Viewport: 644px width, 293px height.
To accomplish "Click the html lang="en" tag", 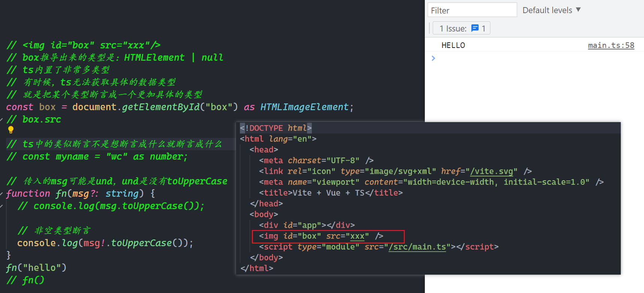I will coord(278,139).
